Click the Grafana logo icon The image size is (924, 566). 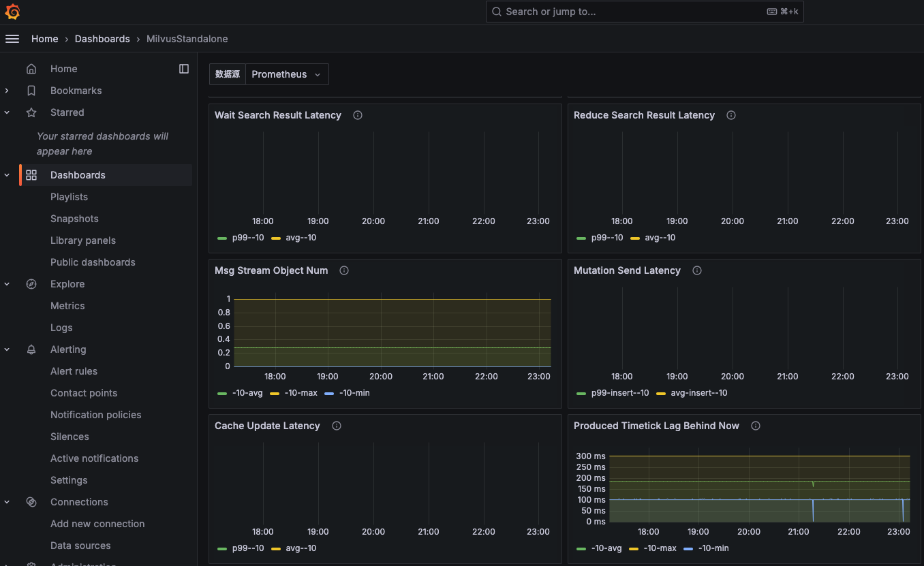tap(12, 12)
